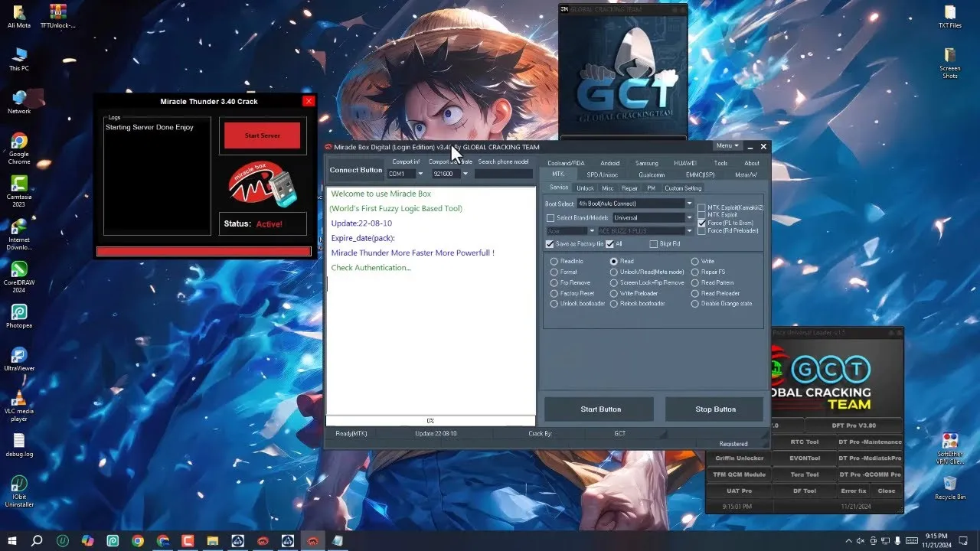Image resolution: width=980 pixels, height=551 pixels.
Task: Click the Logs text area in Miracle Thunder
Action: coord(158,176)
